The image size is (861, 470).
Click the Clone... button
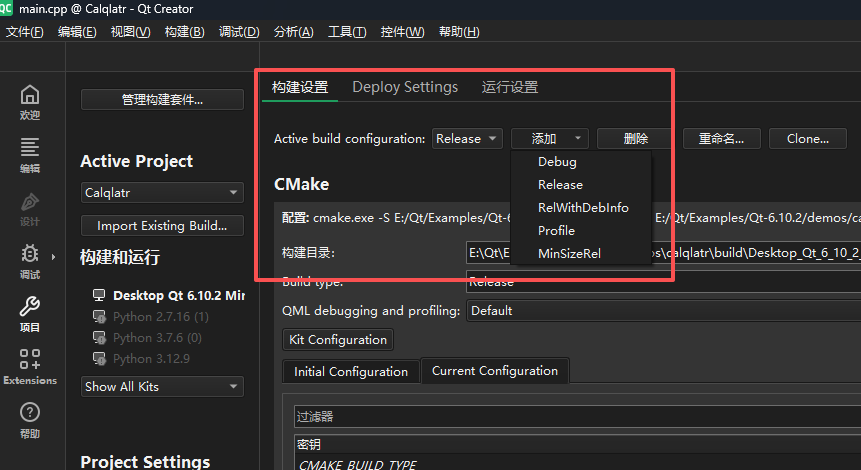(808, 139)
